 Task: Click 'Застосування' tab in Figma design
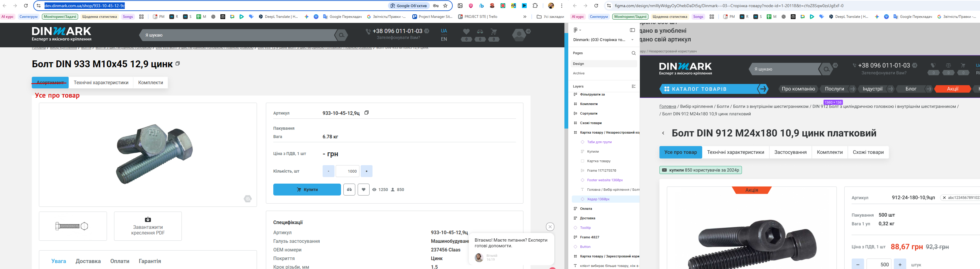point(790,152)
